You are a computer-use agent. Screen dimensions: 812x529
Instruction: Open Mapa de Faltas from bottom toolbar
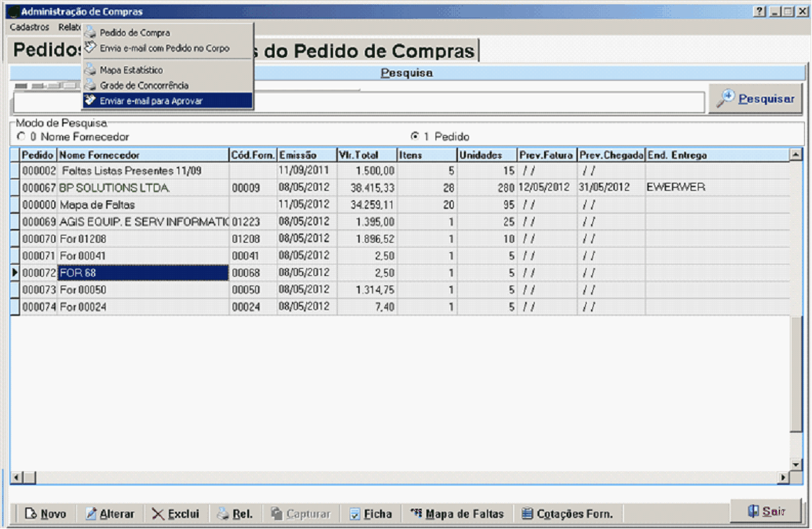457,514
